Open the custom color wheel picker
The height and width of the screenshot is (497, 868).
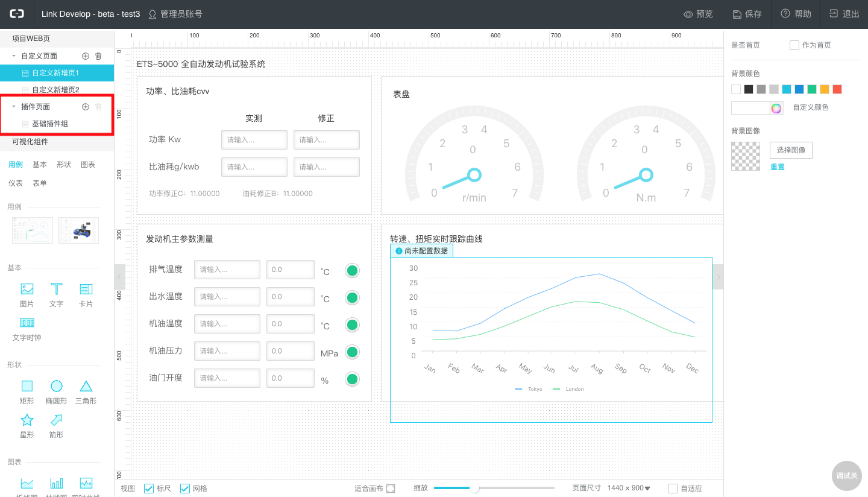pos(776,108)
